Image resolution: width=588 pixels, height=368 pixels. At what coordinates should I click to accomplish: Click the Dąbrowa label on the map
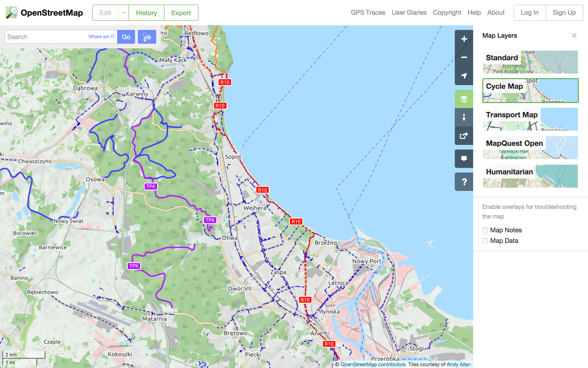coord(85,88)
